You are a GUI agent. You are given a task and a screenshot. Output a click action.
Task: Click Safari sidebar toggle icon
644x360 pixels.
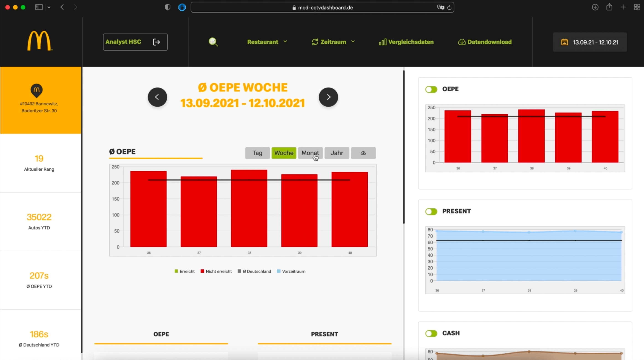(x=39, y=7)
